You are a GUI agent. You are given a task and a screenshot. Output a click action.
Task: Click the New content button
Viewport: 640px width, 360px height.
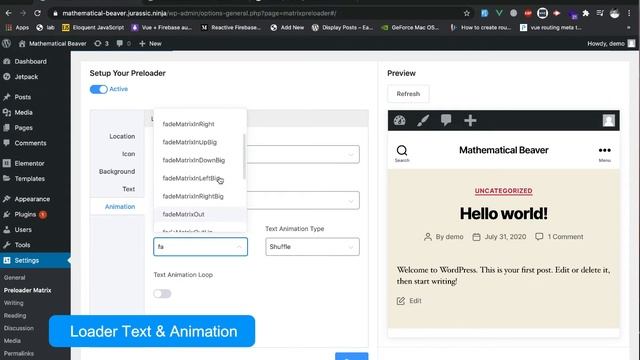(150, 43)
